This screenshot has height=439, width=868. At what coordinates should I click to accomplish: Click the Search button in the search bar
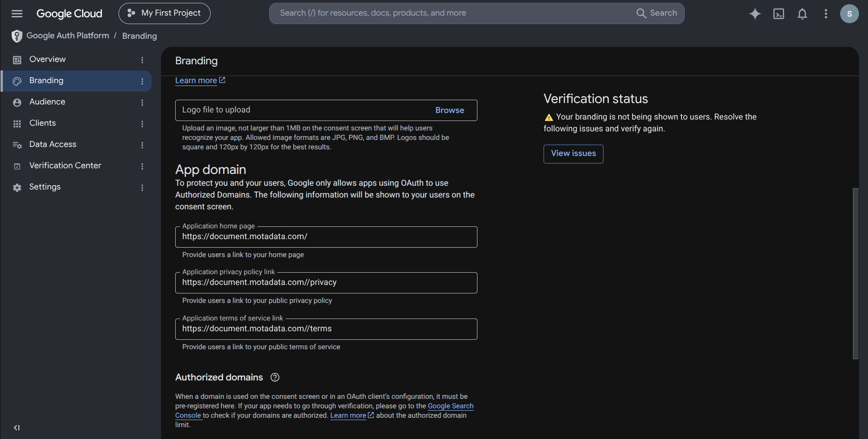click(656, 13)
